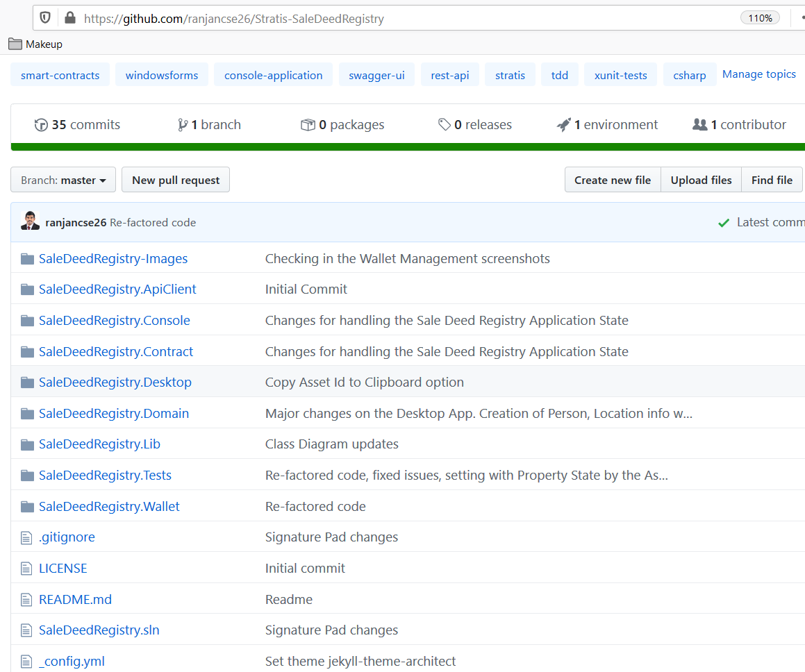The width and height of the screenshot is (805, 672).
Task: Click the 110% zoom level indicator
Action: pyautogui.click(x=760, y=18)
